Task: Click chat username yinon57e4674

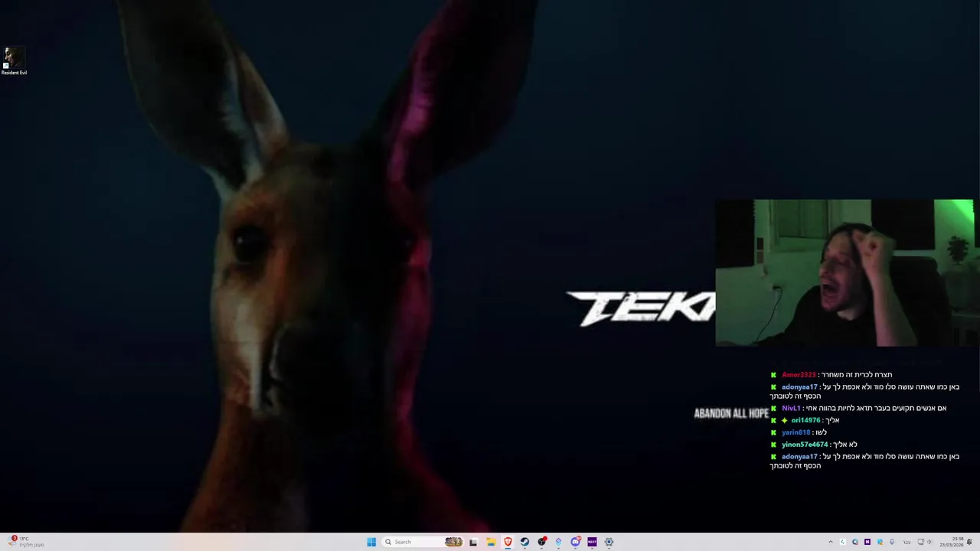Action: (x=805, y=445)
